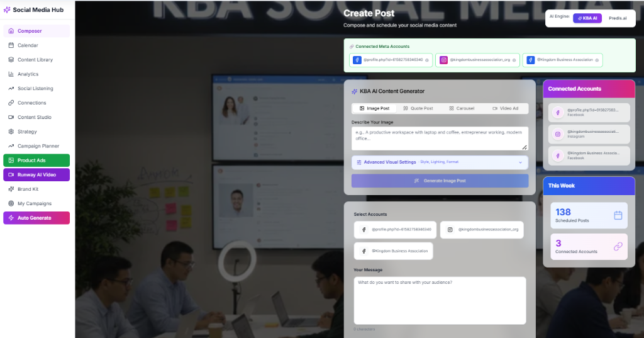Open Kingdom Business Associa... card in Connected Accounts panel
This screenshot has height=338, width=644.
[589, 156]
